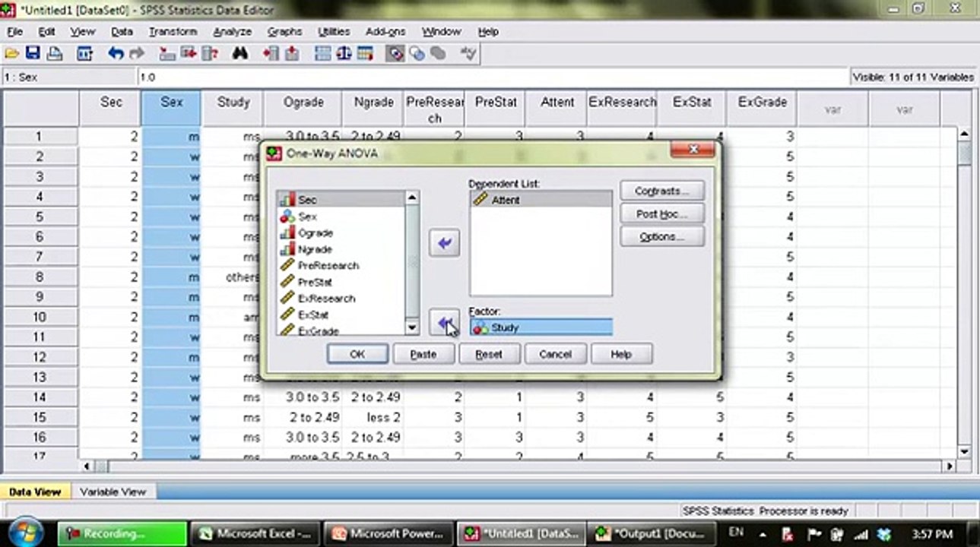Select ExStat in the variable list
980x547 pixels.
[341, 315]
